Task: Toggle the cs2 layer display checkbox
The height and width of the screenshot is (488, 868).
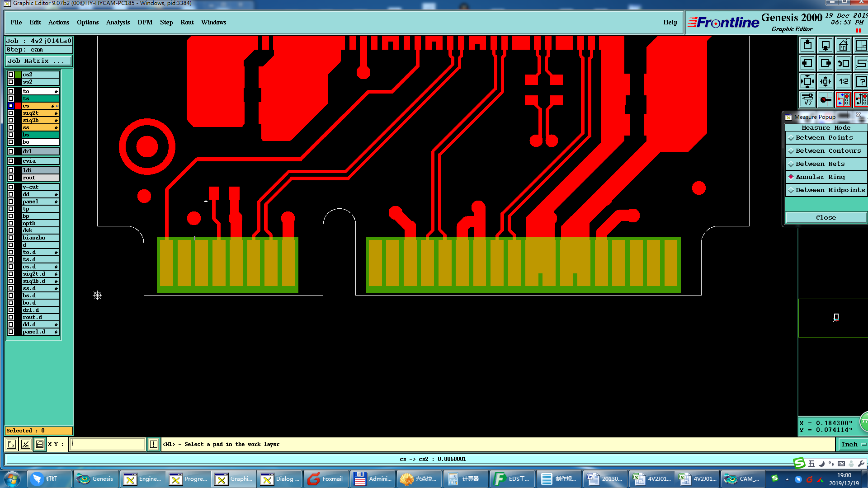Action: [11, 75]
